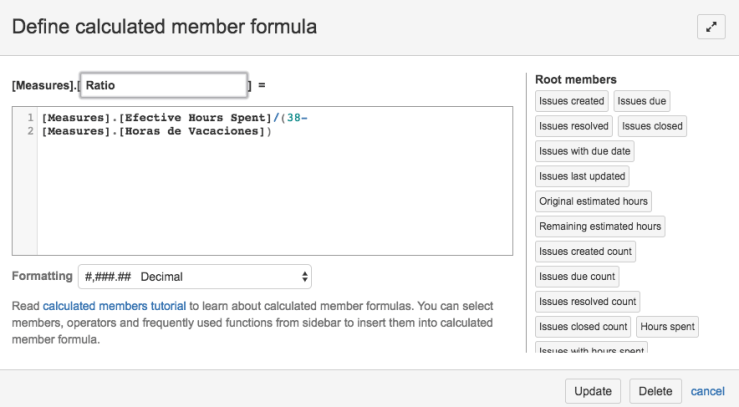Click the cancel link
Viewport: 739px width, 407px height.
click(708, 391)
